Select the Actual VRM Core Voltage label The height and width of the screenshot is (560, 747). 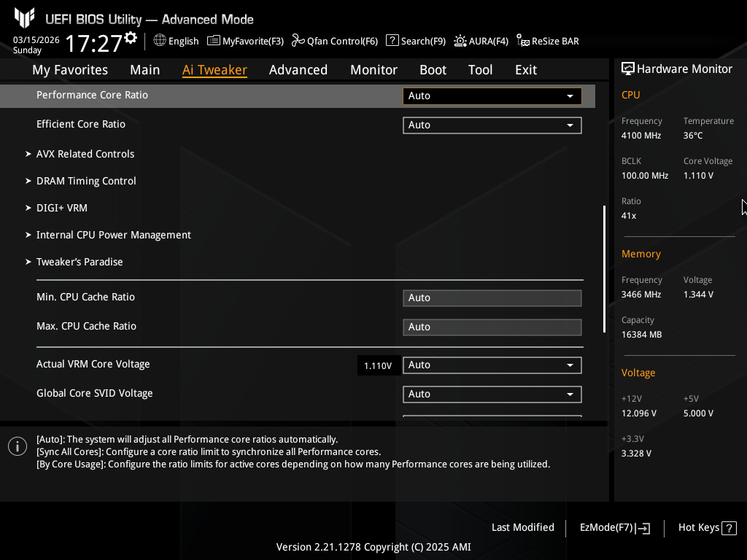click(93, 365)
